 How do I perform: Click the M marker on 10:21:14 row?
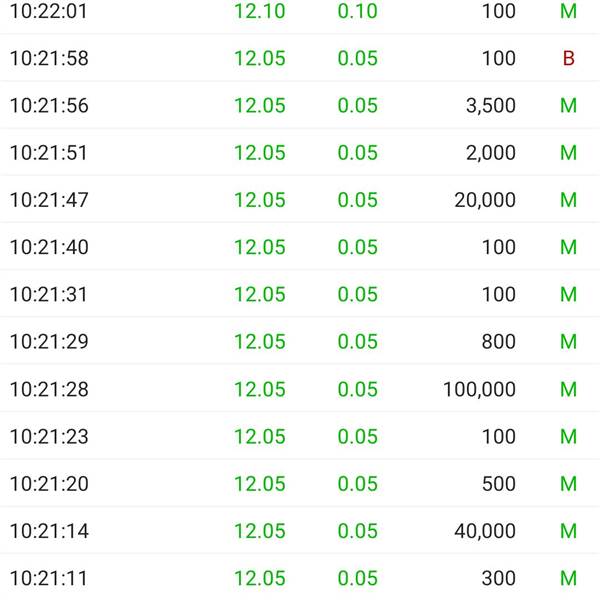569,531
